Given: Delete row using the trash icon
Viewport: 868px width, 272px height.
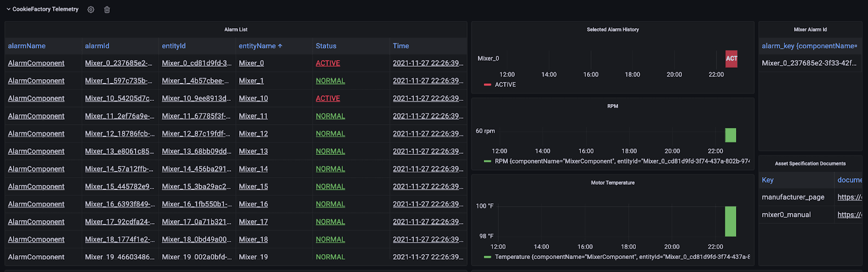Looking at the screenshot, I should (107, 10).
